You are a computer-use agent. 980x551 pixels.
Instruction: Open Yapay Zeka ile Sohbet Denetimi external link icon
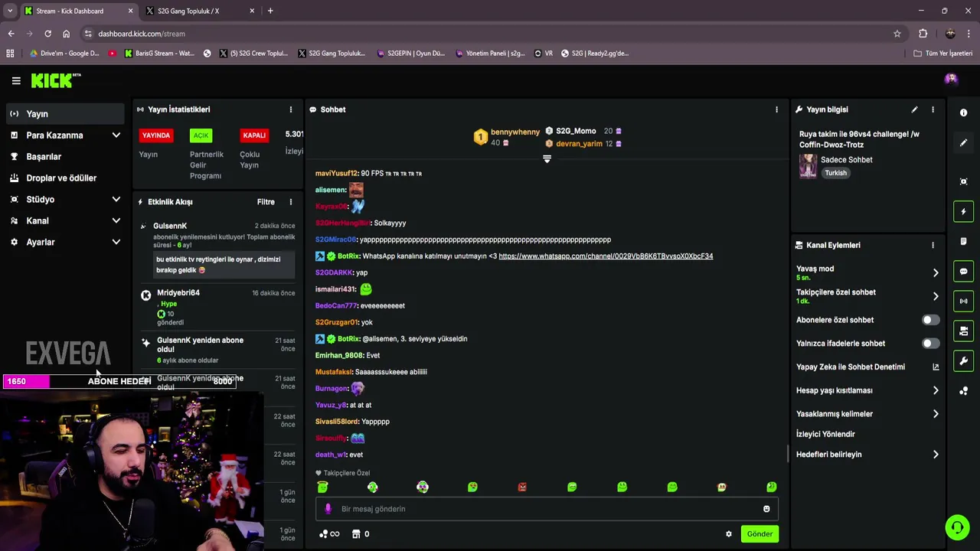pyautogui.click(x=936, y=367)
